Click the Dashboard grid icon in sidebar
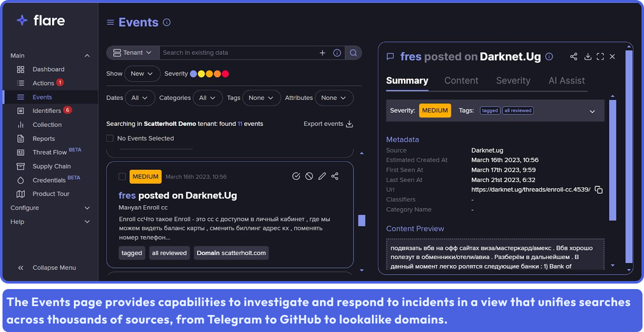Viewport: 644px width, 332px height. pos(20,69)
